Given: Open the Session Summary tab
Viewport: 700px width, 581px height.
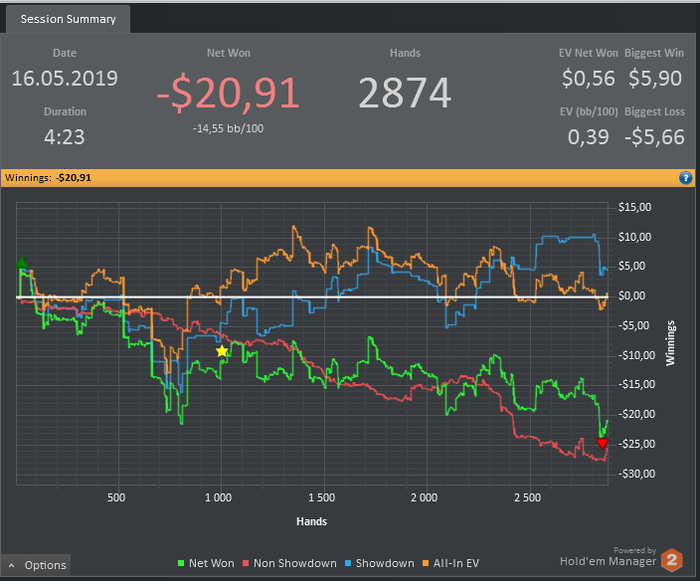Looking at the screenshot, I should 68,19.
